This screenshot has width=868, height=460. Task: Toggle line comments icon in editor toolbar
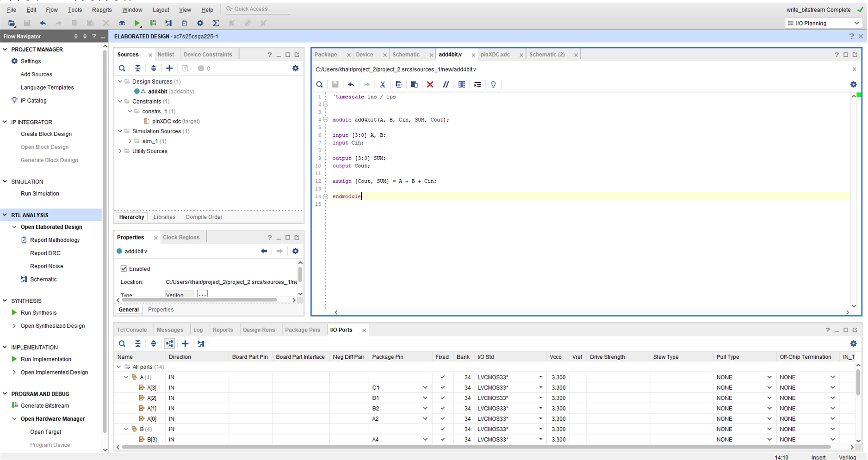(446, 85)
